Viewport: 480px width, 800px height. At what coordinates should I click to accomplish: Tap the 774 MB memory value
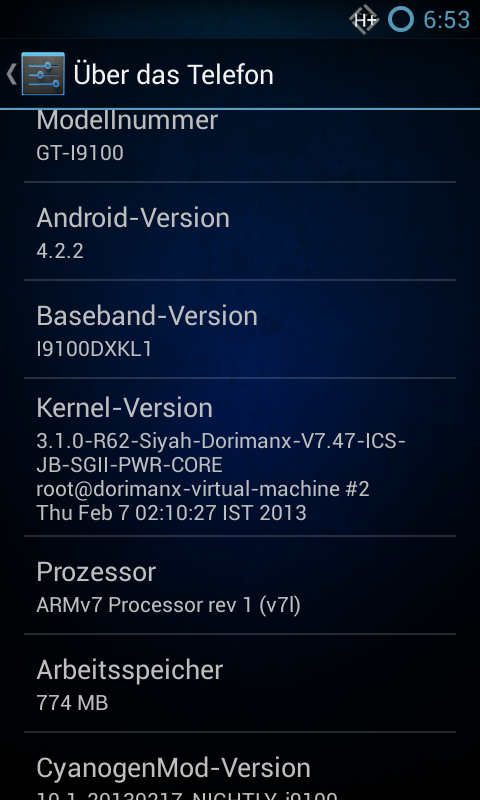pyautogui.click(x=72, y=703)
